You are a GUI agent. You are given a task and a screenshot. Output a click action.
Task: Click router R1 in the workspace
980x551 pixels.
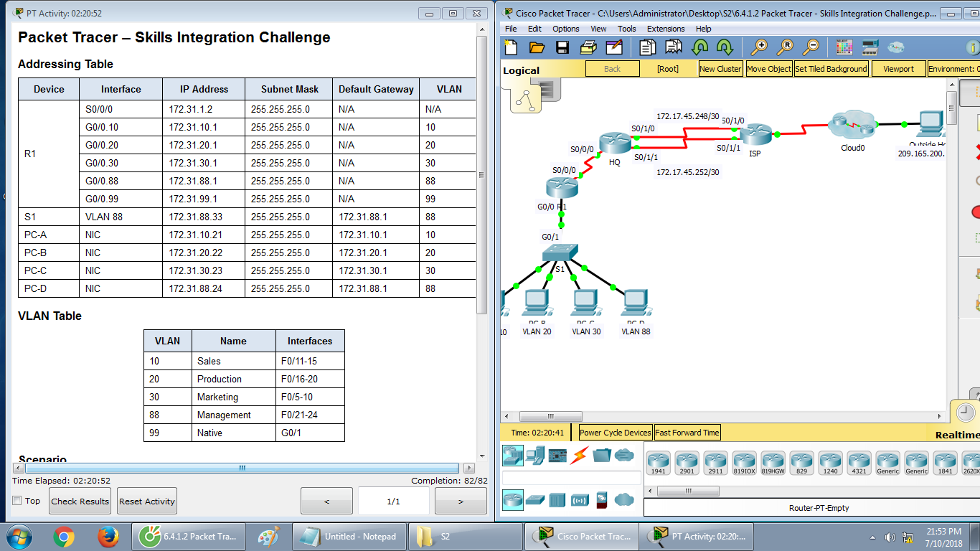pos(560,187)
